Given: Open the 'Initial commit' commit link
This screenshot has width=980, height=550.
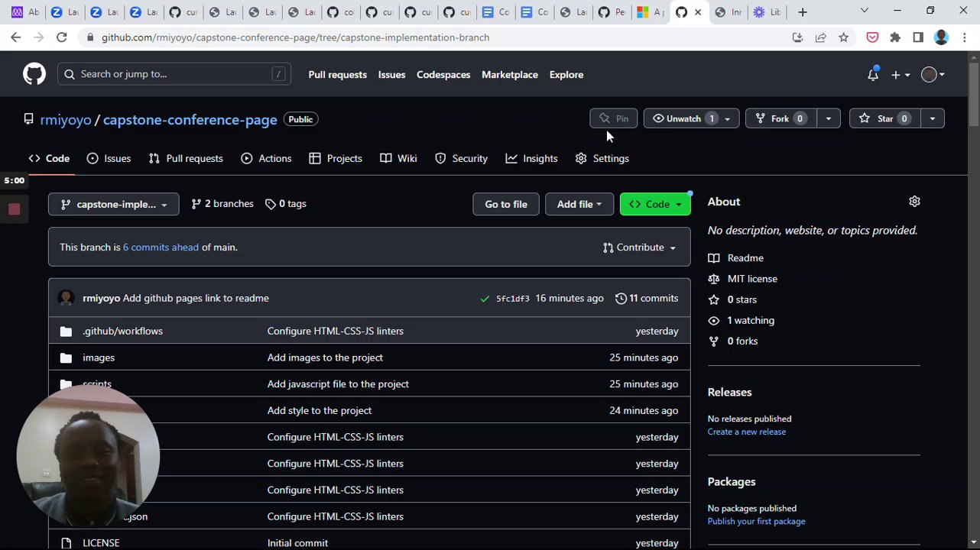Looking at the screenshot, I should pyautogui.click(x=297, y=543).
